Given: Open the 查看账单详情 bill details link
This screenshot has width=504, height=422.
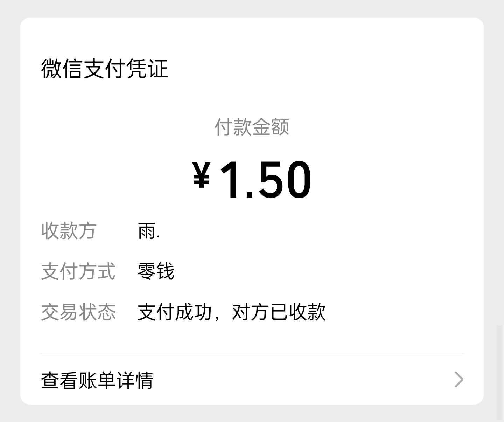Looking at the screenshot, I should [97, 380].
